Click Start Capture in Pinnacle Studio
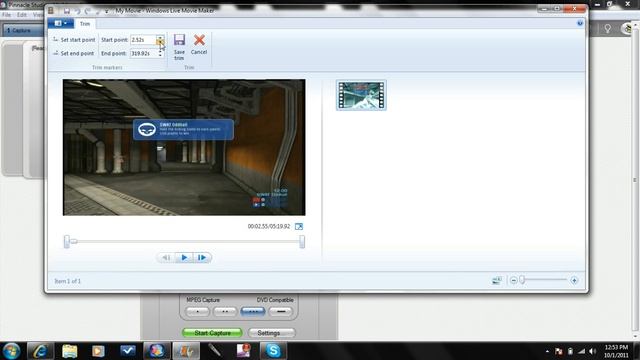 (212, 333)
